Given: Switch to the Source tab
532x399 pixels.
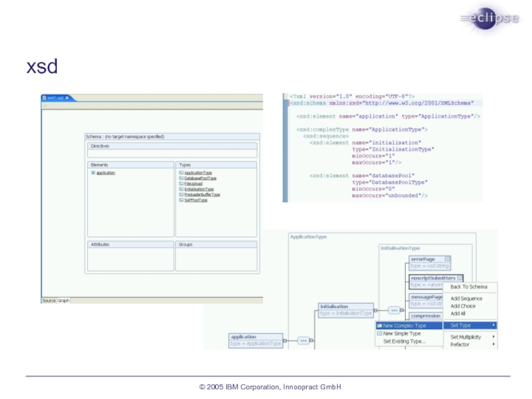Looking at the screenshot, I should point(49,301).
